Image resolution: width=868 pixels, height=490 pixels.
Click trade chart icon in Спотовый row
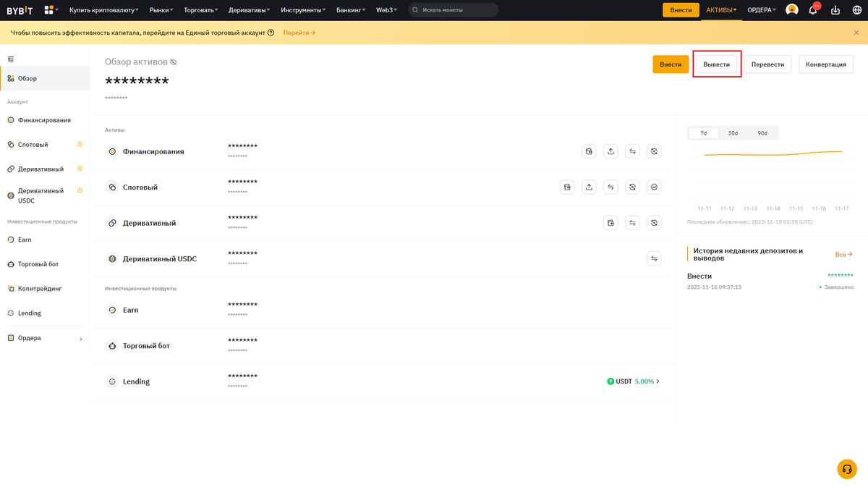[x=654, y=187]
